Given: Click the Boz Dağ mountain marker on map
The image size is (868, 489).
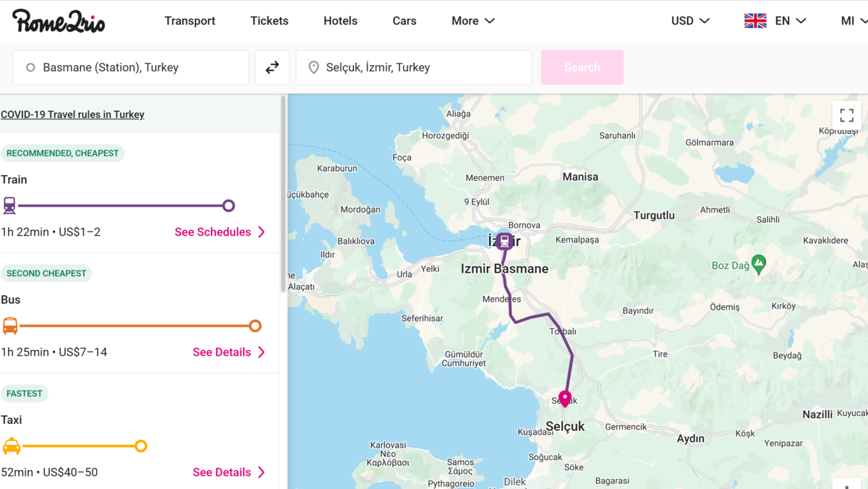Looking at the screenshot, I should point(758,264).
